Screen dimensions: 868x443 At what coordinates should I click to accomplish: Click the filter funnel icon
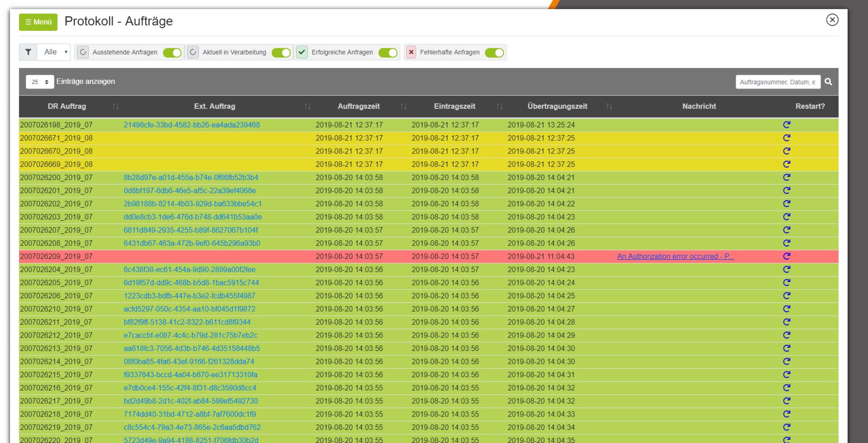tap(28, 52)
